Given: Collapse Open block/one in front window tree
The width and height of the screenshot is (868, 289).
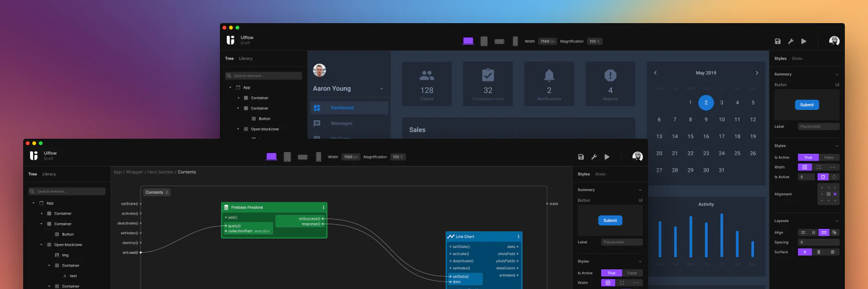Looking at the screenshot, I should pyautogui.click(x=41, y=244).
